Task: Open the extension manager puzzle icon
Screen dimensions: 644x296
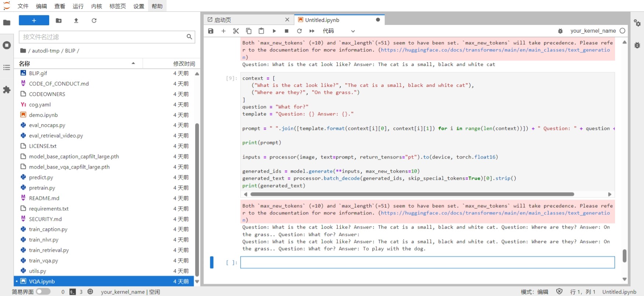Action: pos(7,90)
